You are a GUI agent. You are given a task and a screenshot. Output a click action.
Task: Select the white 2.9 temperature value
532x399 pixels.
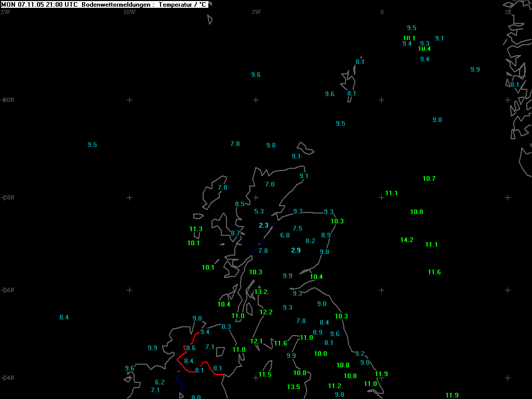pyautogui.click(x=296, y=250)
